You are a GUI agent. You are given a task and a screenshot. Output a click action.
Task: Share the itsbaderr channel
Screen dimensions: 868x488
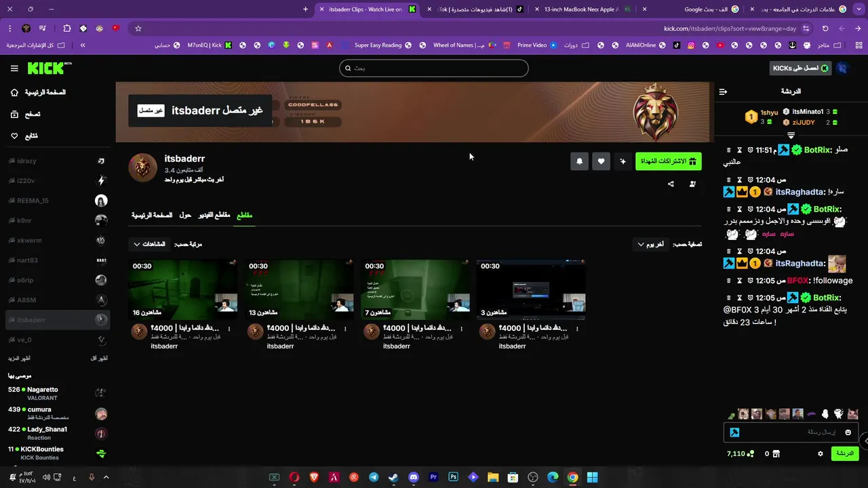coord(671,184)
